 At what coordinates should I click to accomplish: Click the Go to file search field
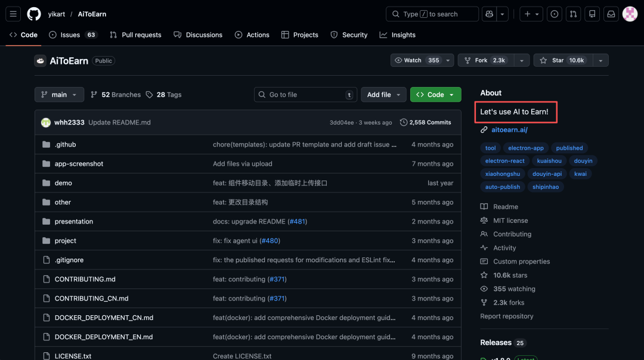(x=304, y=95)
